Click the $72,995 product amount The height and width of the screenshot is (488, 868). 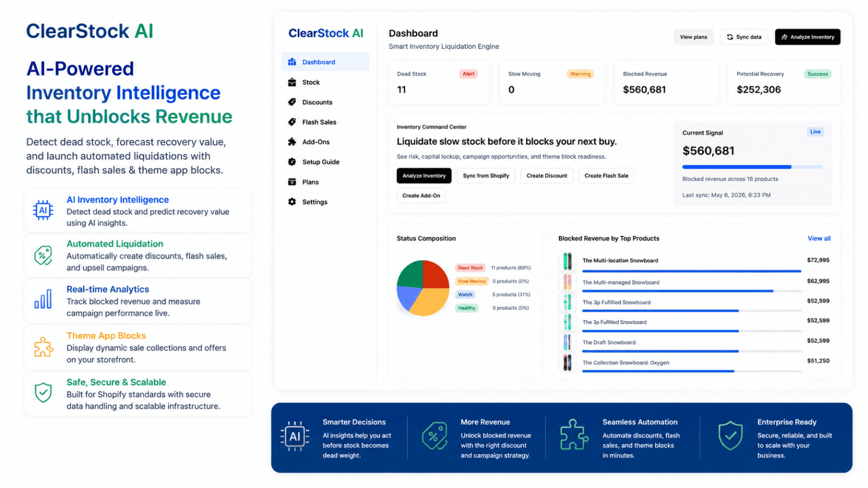click(x=818, y=260)
